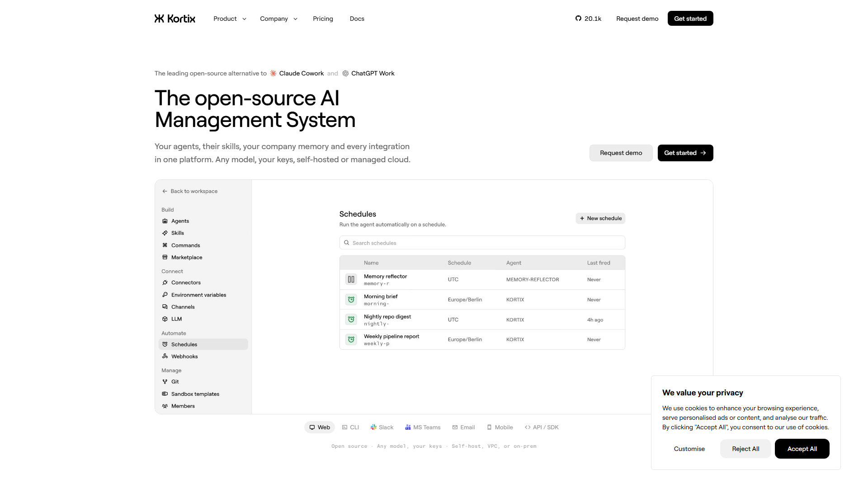Click the Sandbox templates icon
The width and height of the screenshot is (868, 488).
(165, 394)
